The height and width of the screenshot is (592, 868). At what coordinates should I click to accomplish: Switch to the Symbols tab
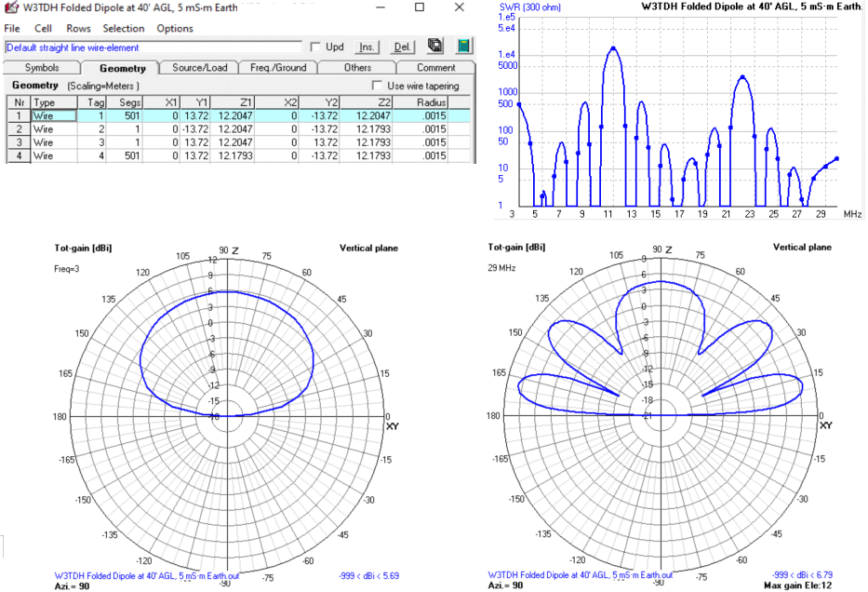coord(41,67)
